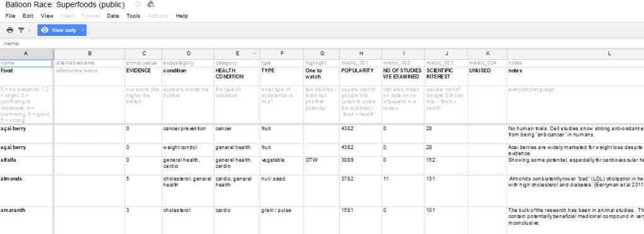644x234 pixels.
Task: Click the subcategory cell
Action: point(188,64)
